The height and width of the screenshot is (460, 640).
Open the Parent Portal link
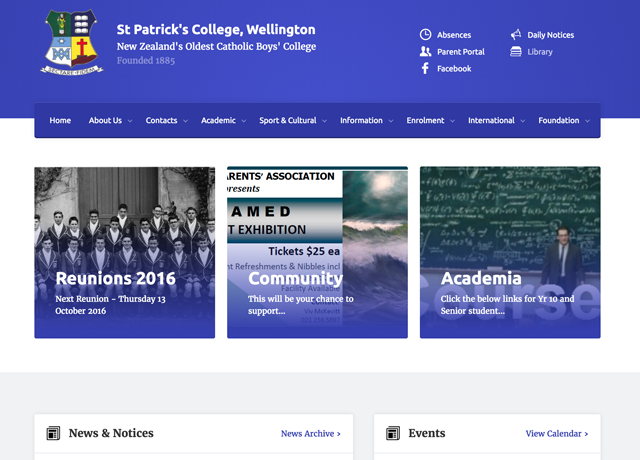pos(461,52)
